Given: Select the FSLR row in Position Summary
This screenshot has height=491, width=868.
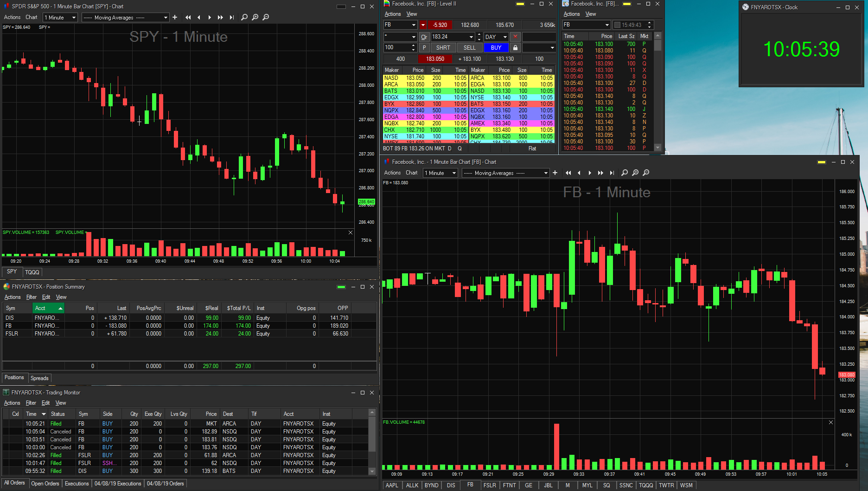Looking at the screenshot, I should (x=189, y=334).
